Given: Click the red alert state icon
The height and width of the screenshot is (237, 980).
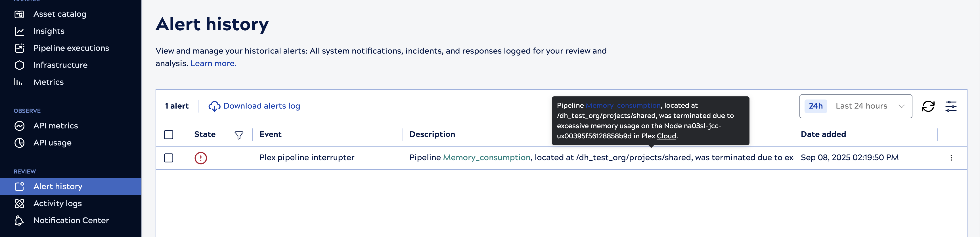Looking at the screenshot, I should point(200,158).
